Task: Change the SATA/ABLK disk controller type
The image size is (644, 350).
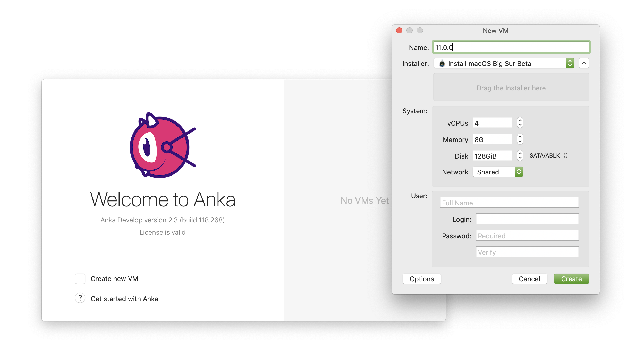Action: pyautogui.click(x=548, y=155)
